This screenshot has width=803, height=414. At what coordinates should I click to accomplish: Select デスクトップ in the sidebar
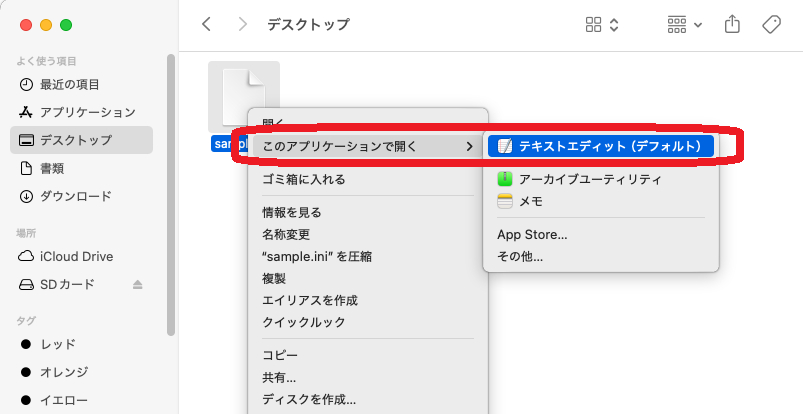pos(81,140)
